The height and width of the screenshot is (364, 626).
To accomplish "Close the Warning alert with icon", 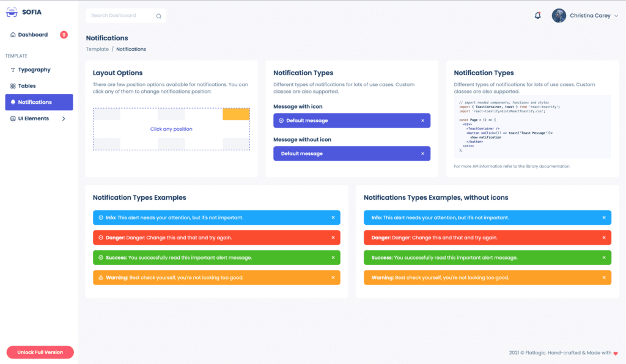I will (333, 277).
